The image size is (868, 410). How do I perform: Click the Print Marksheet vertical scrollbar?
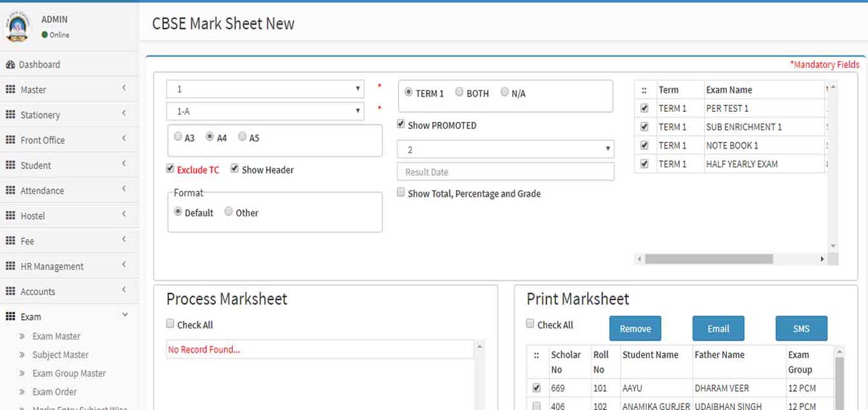pyautogui.click(x=839, y=383)
